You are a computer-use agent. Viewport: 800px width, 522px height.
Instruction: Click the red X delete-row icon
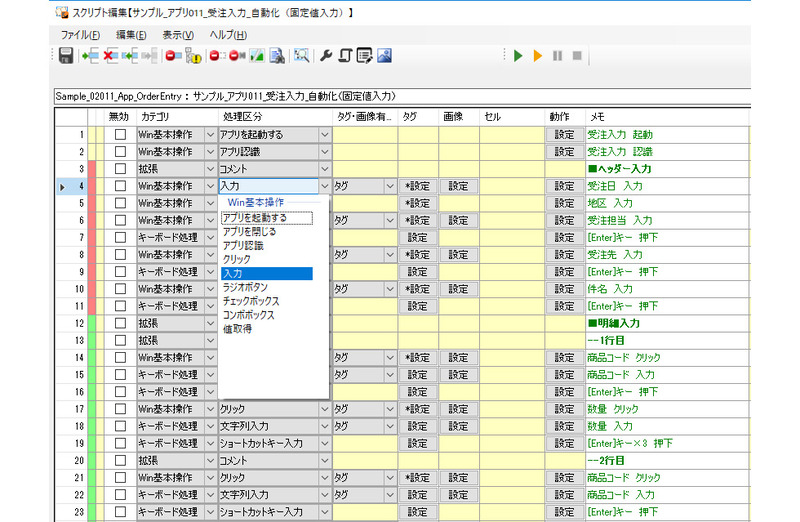[110, 56]
